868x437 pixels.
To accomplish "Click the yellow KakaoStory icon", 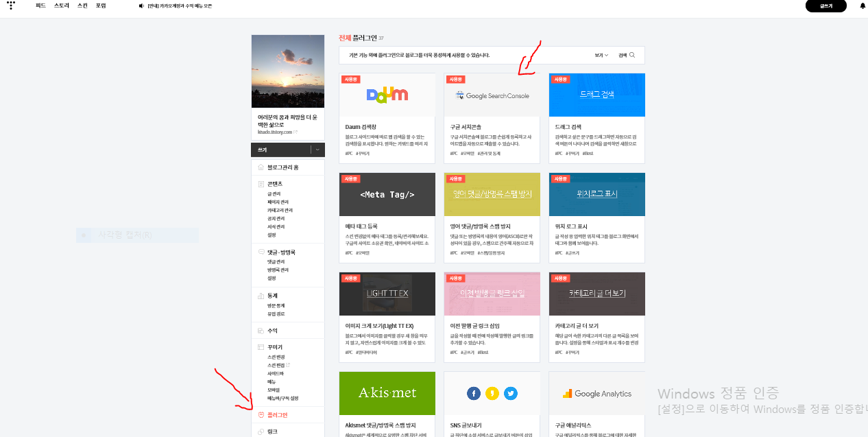I will pos(492,393).
